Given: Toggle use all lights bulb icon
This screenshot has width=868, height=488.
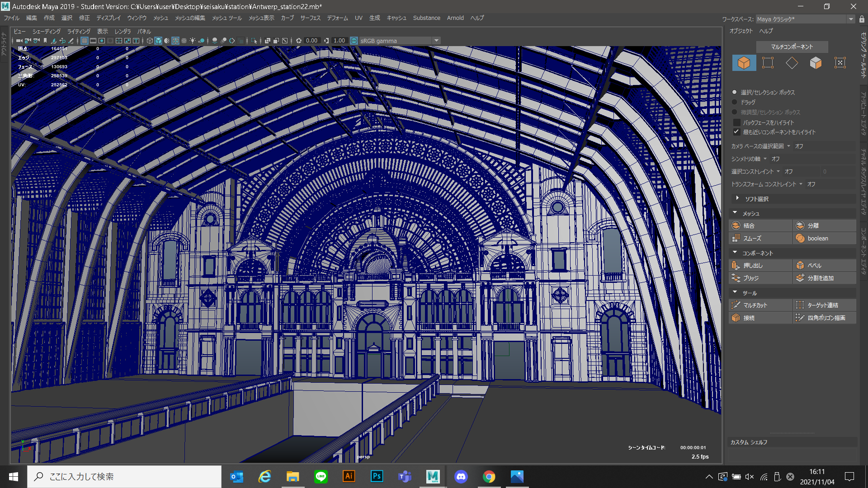Looking at the screenshot, I should click(x=193, y=41).
